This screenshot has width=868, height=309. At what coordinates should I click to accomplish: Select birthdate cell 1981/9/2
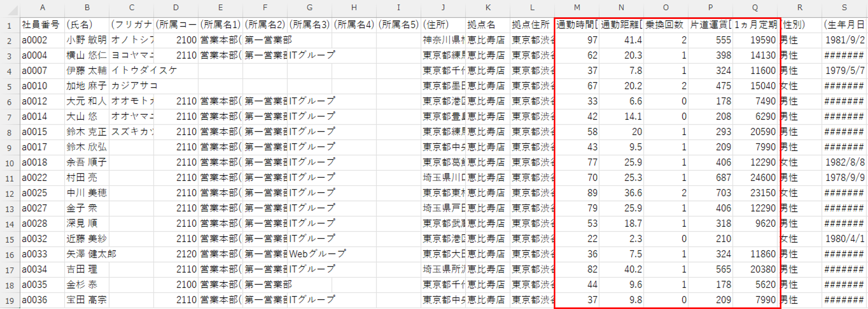(x=844, y=40)
